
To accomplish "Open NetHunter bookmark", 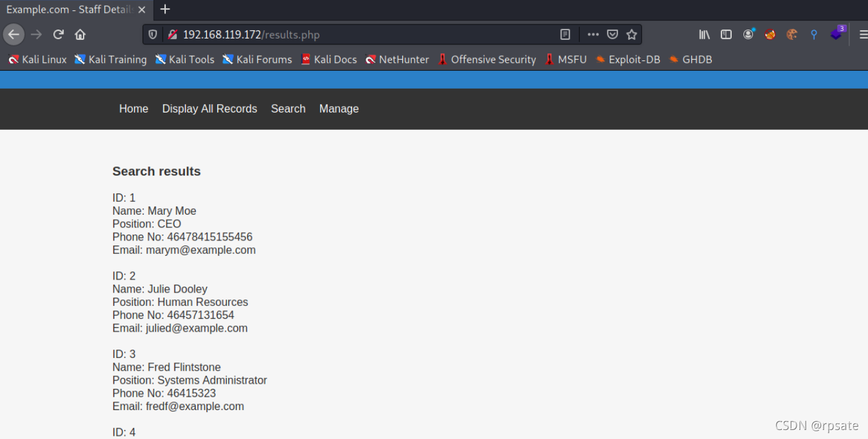I will point(397,59).
